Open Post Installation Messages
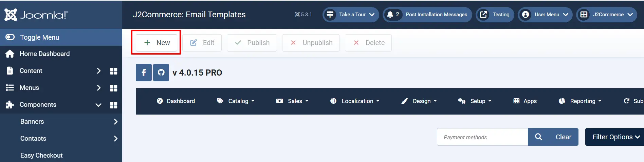644x162 pixels. pos(427,15)
